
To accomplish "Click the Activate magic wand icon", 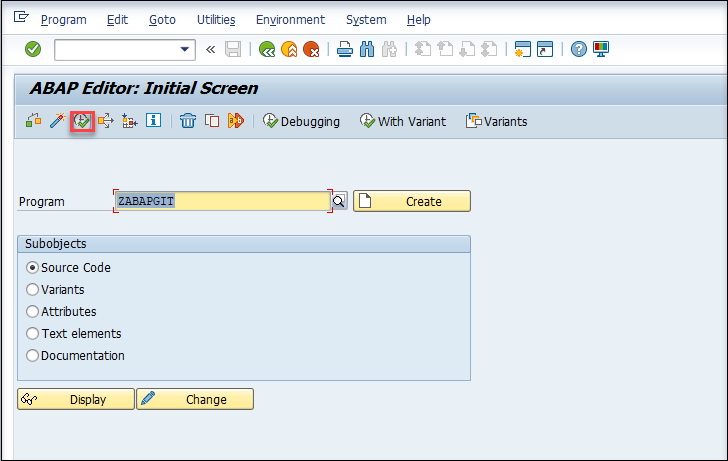I will click(58, 121).
